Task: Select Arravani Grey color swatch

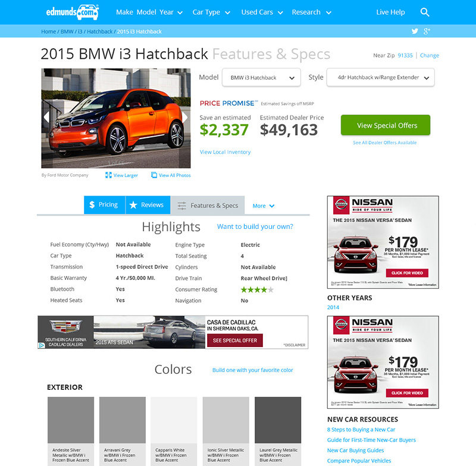Action: pyautogui.click(x=123, y=420)
